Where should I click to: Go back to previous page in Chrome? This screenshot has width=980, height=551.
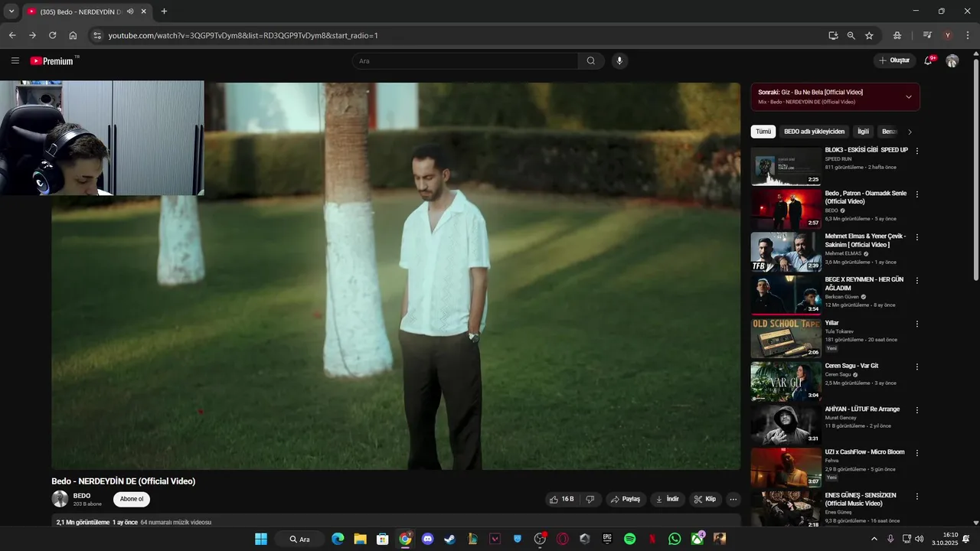point(12,35)
